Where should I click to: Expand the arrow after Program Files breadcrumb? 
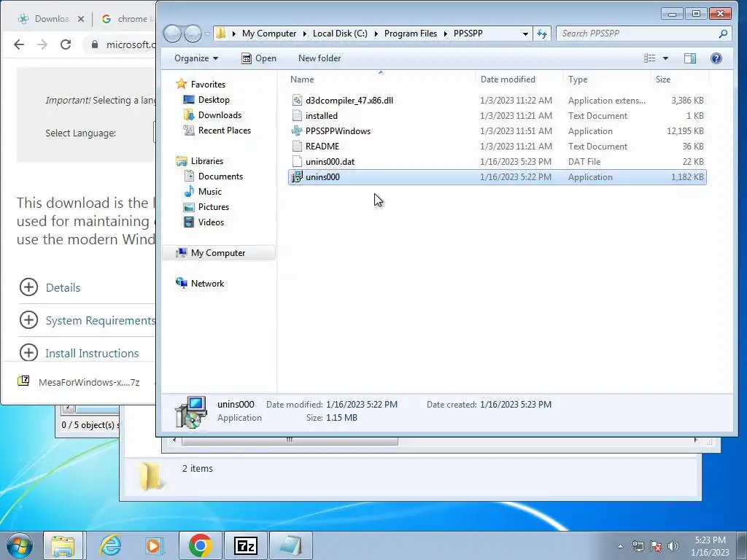click(446, 34)
